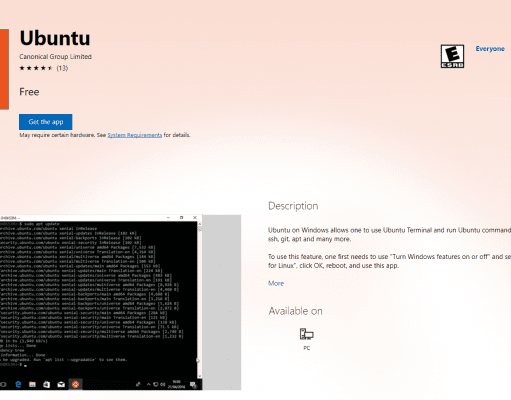
Task: Click the Get the app button
Action: point(46,122)
